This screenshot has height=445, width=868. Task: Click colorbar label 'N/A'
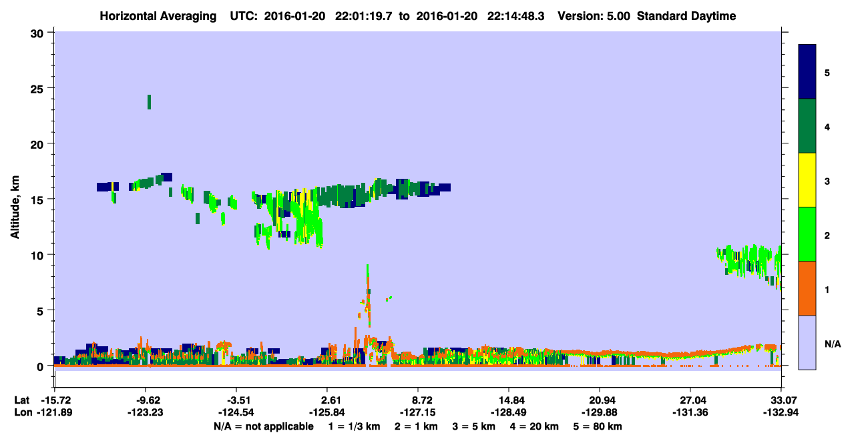coord(832,344)
